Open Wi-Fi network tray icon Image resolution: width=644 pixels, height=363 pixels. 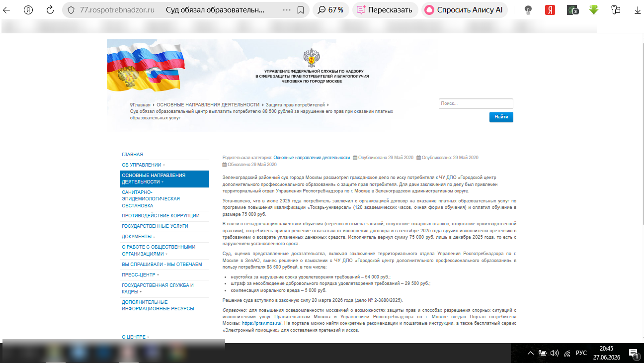pos(567,354)
